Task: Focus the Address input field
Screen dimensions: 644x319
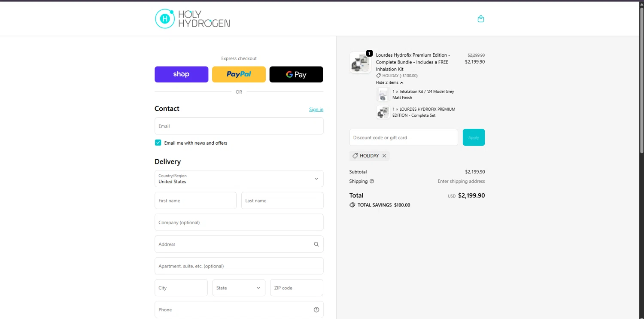Action: [239, 244]
